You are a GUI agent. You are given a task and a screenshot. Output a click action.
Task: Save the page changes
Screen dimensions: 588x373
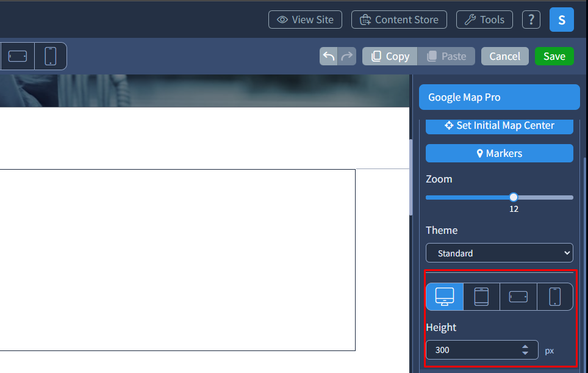[554, 56]
